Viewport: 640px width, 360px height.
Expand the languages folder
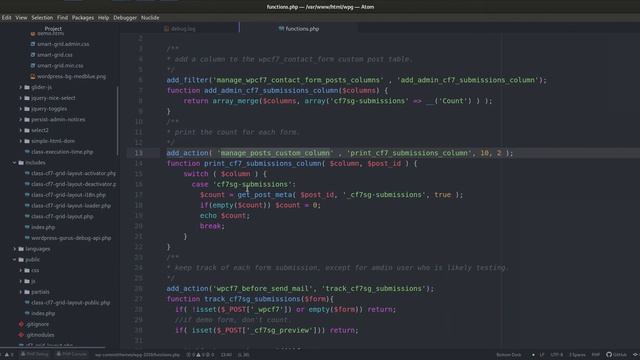15,249
